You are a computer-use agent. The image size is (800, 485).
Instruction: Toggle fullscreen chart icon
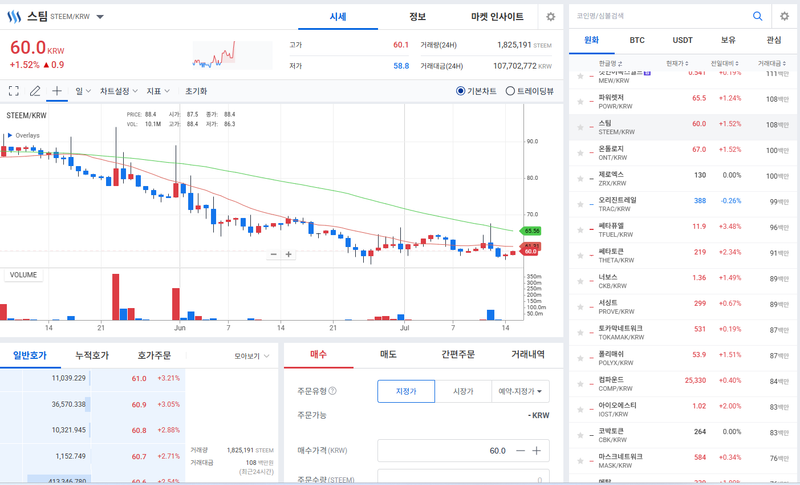tap(14, 91)
